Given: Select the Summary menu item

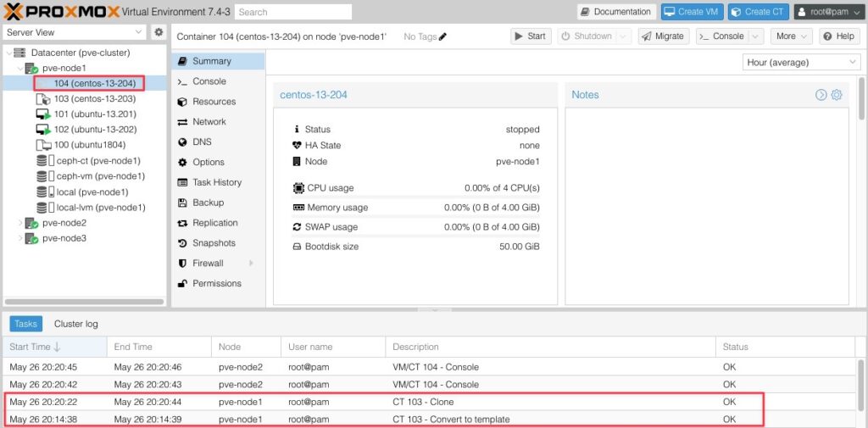Looking at the screenshot, I should 218,61.
